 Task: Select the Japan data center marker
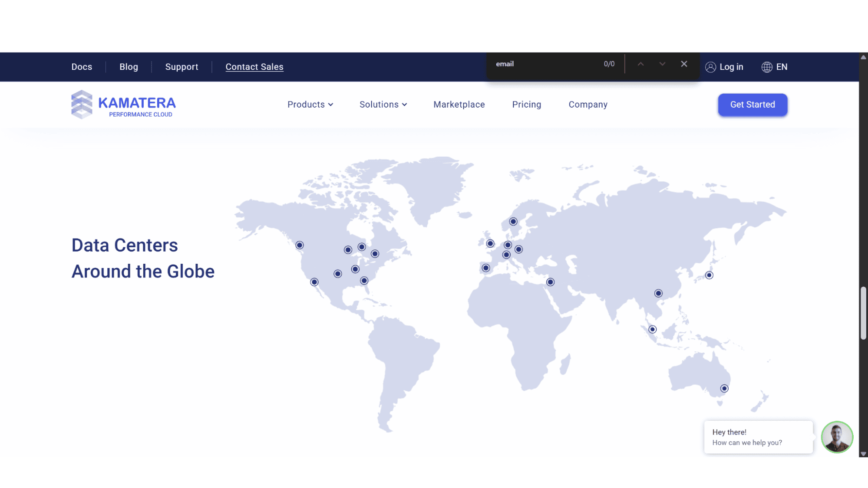pos(709,275)
